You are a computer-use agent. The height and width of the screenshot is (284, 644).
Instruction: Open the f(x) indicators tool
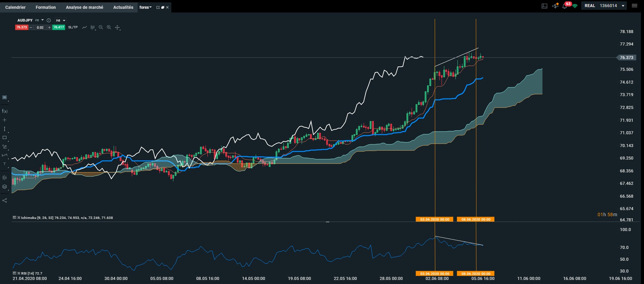[x=5, y=111]
